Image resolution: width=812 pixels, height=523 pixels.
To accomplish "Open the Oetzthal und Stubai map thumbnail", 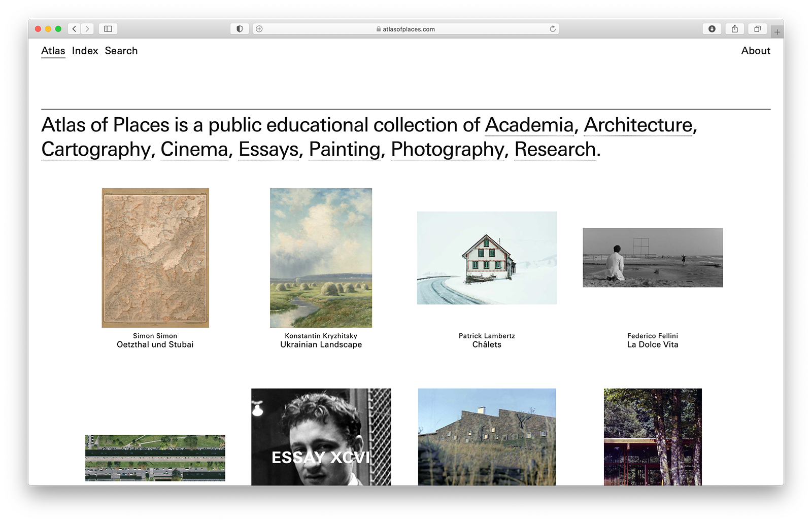I will click(155, 258).
